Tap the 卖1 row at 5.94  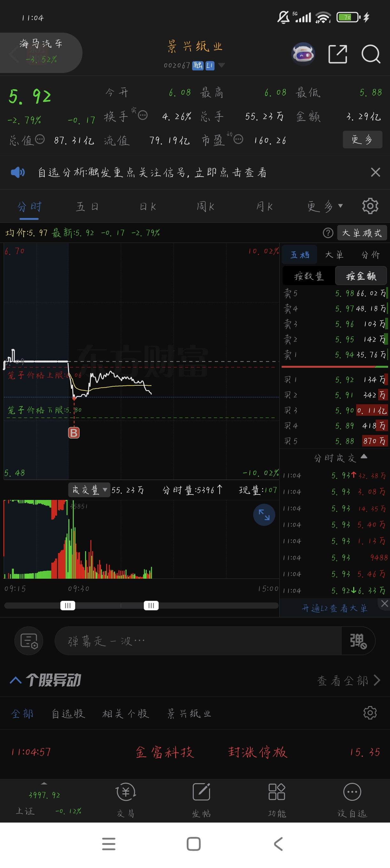[x=335, y=355]
